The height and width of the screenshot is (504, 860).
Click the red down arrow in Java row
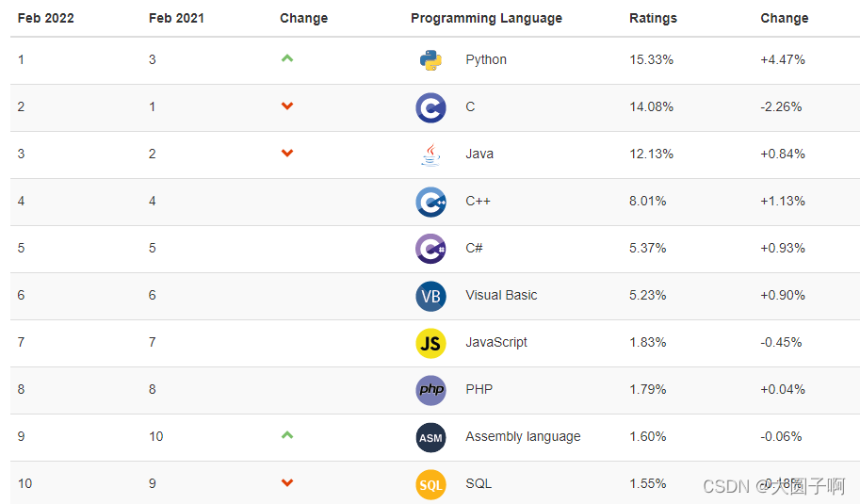(x=287, y=153)
